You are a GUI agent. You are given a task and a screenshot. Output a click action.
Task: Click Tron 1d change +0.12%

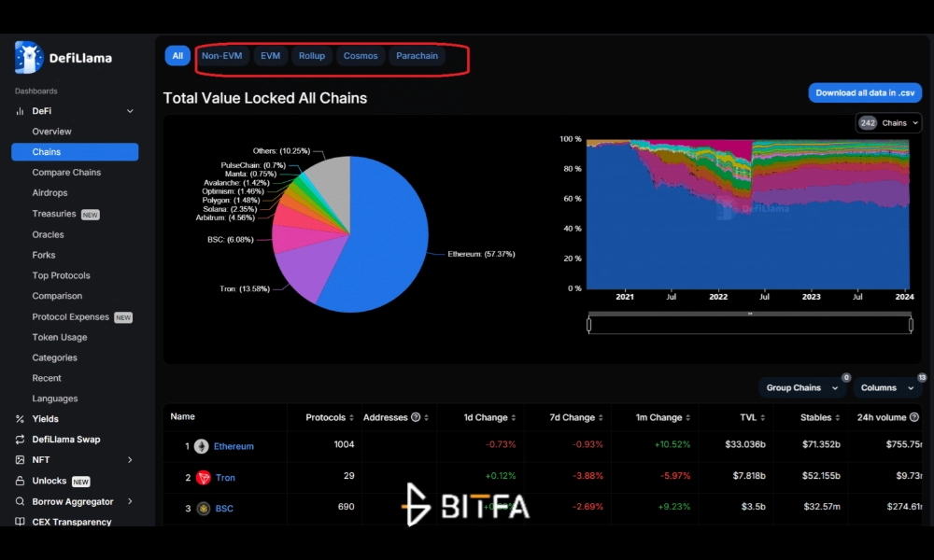click(501, 476)
